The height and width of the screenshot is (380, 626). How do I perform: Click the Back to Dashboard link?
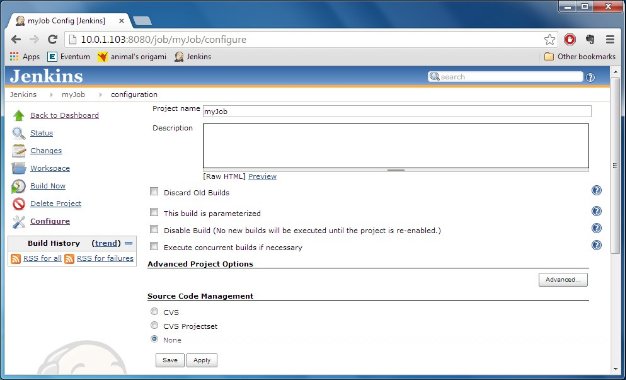[64, 115]
